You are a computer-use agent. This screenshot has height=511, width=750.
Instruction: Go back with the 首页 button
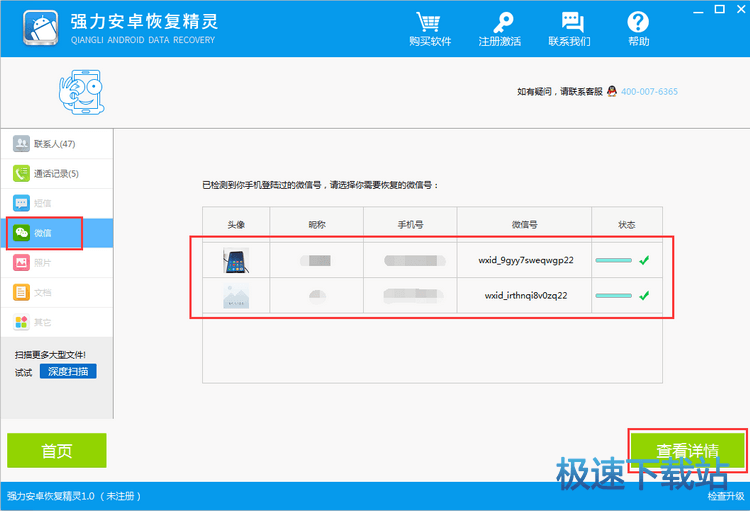click(56, 450)
